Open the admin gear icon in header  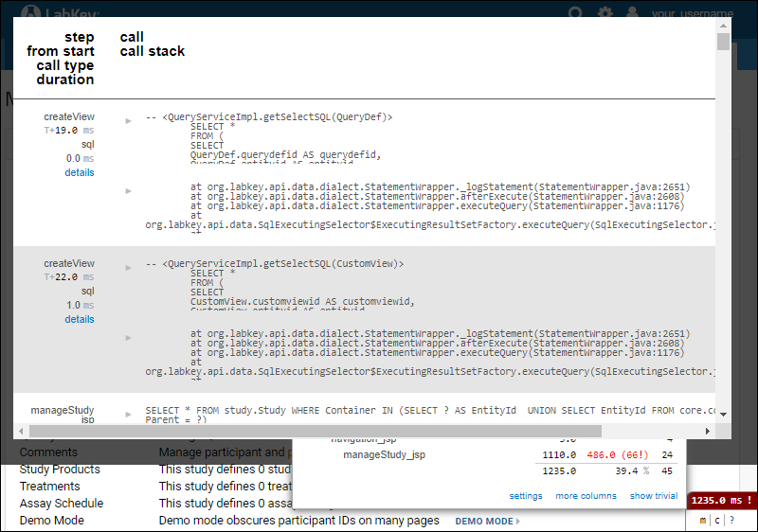pos(605,12)
